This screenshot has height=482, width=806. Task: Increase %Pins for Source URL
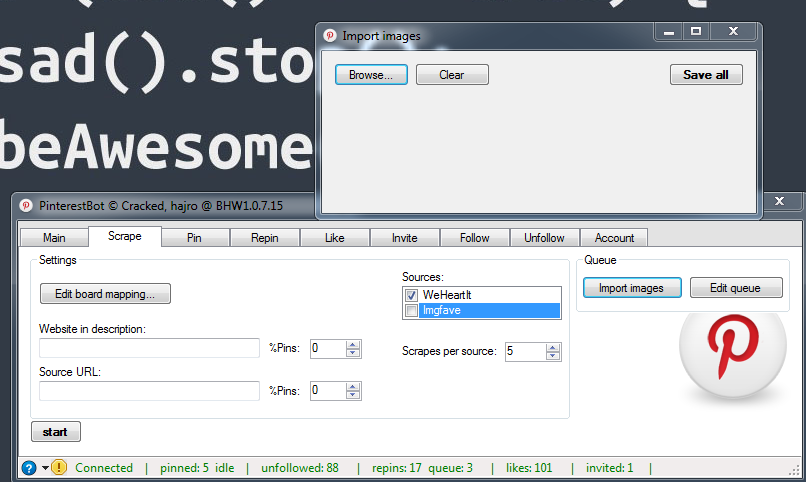[353, 386]
